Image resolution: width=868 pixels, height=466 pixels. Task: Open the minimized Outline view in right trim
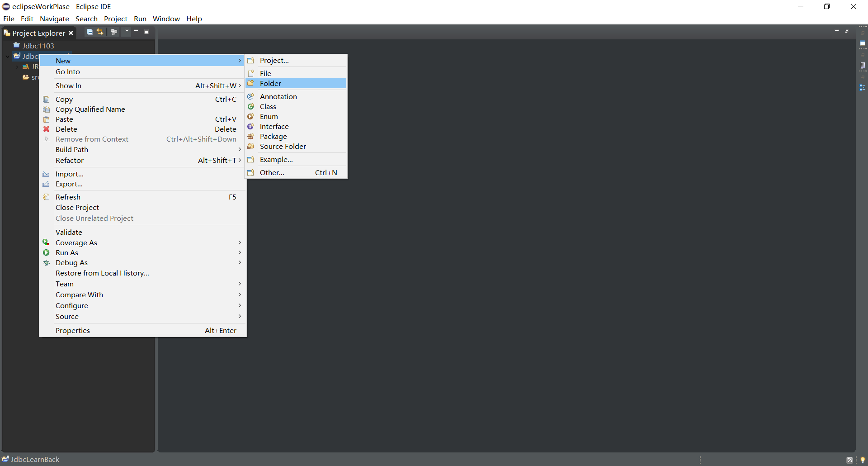coord(863,88)
